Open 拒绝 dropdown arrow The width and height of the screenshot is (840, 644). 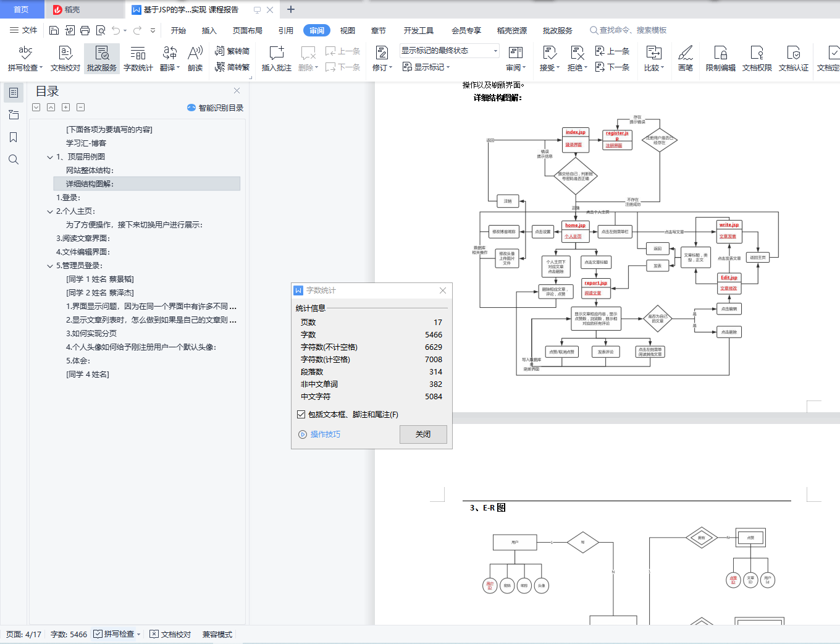(586, 68)
